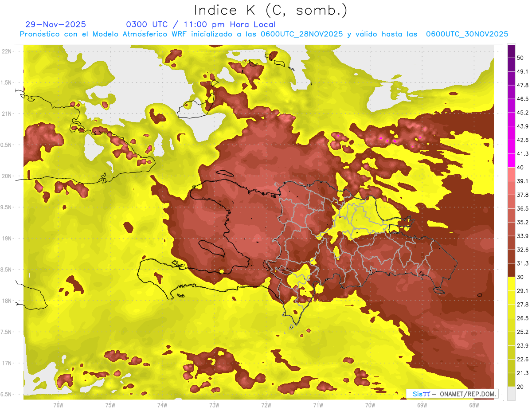Click the colorbar value "41.3"
Image resolution: width=532 pixels, height=411 pixels.
click(x=522, y=154)
